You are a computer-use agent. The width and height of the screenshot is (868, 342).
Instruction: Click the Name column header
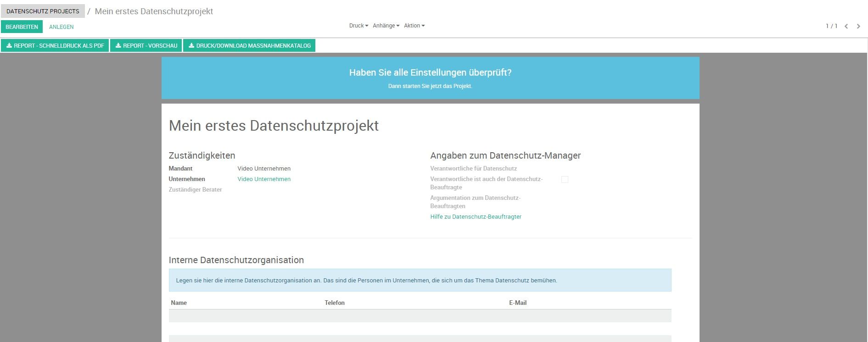(x=179, y=303)
